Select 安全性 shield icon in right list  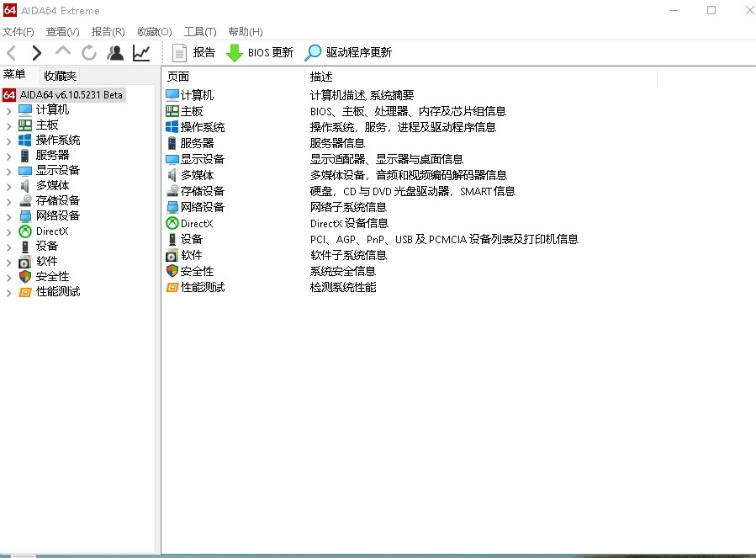(x=172, y=271)
